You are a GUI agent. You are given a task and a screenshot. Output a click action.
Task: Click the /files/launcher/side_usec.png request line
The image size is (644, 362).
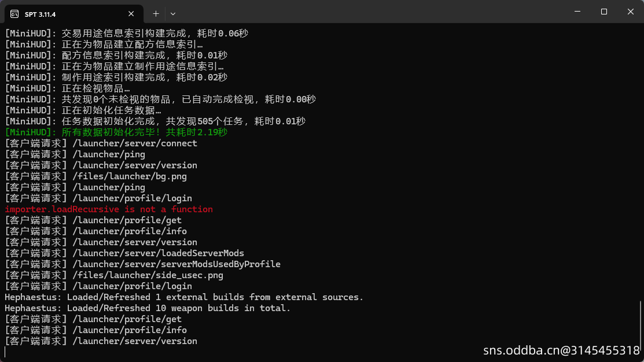pos(114,275)
